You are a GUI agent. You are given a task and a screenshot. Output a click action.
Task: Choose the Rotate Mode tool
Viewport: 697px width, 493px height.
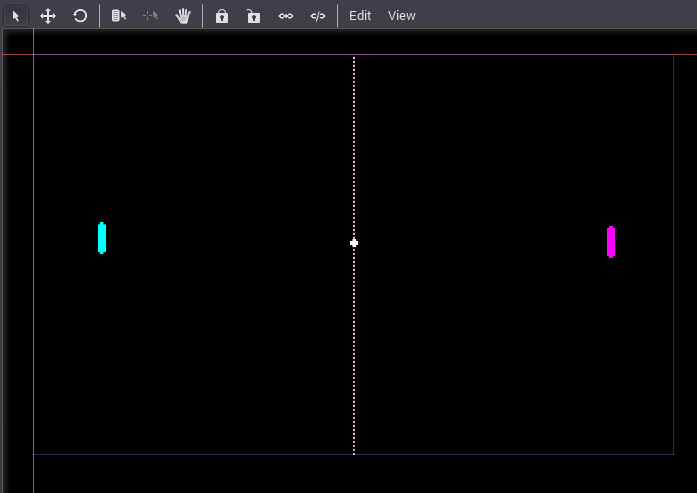(80, 16)
